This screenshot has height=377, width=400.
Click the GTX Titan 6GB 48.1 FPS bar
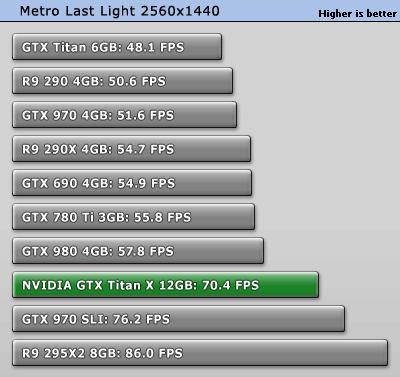117,47
